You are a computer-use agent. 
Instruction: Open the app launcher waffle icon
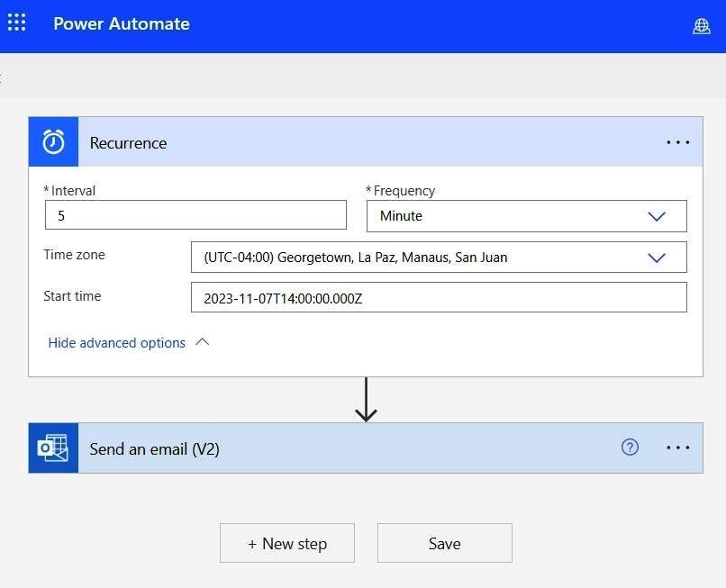click(17, 23)
